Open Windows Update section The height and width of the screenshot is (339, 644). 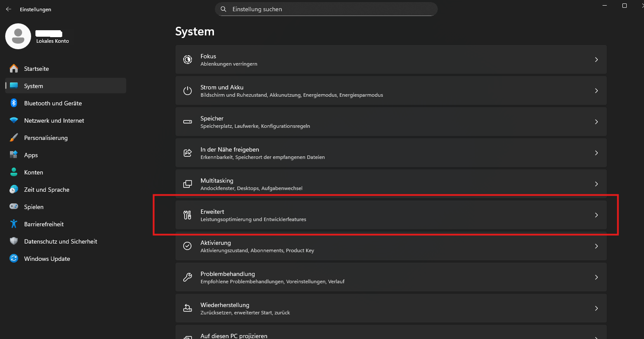pyautogui.click(x=47, y=259)
